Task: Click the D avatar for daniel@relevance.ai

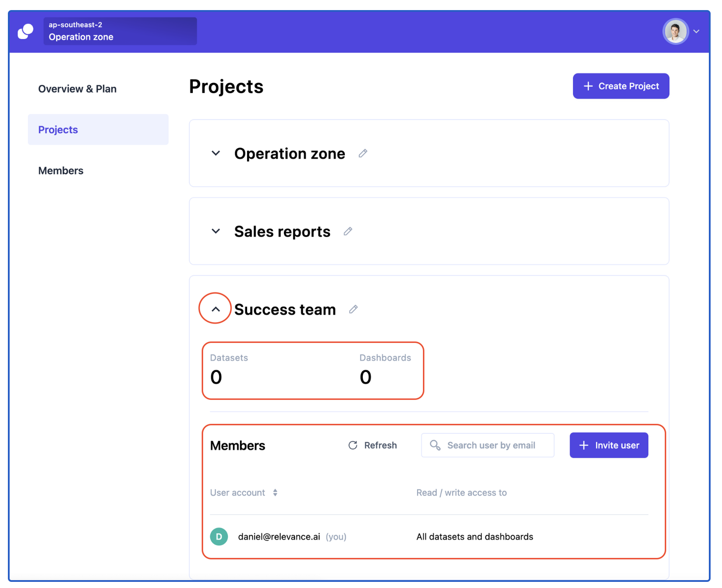Action: click(x=219, y=537)
